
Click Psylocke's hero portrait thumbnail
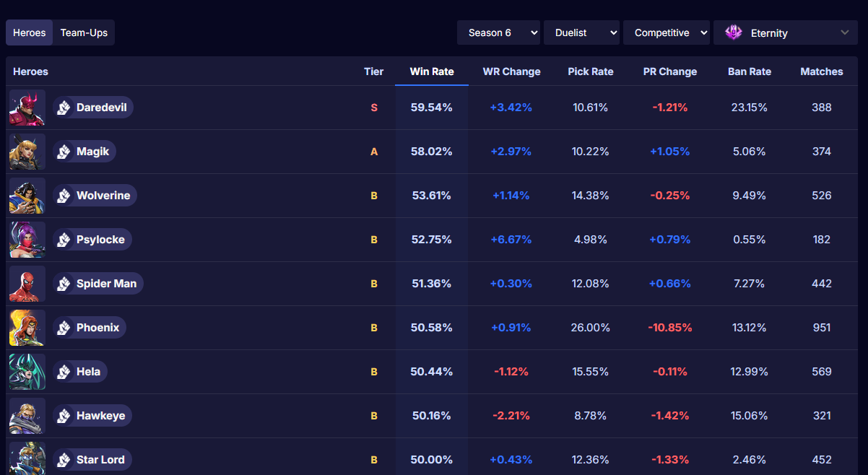click(27, 240)
